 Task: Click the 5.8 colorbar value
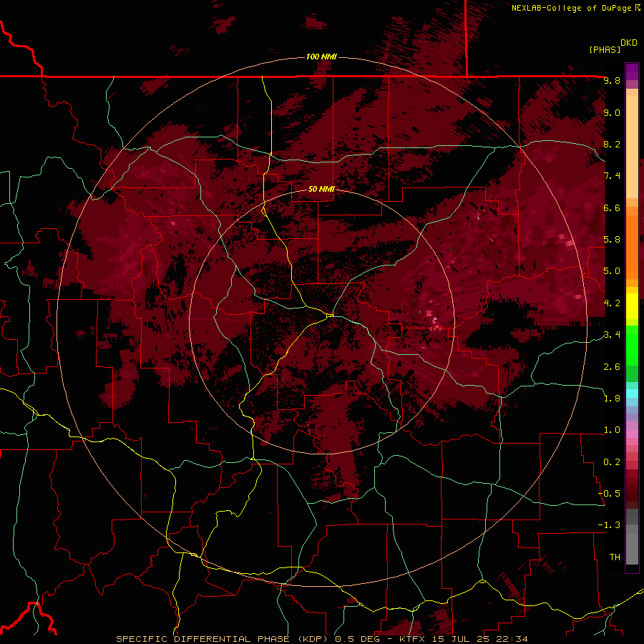612,240
